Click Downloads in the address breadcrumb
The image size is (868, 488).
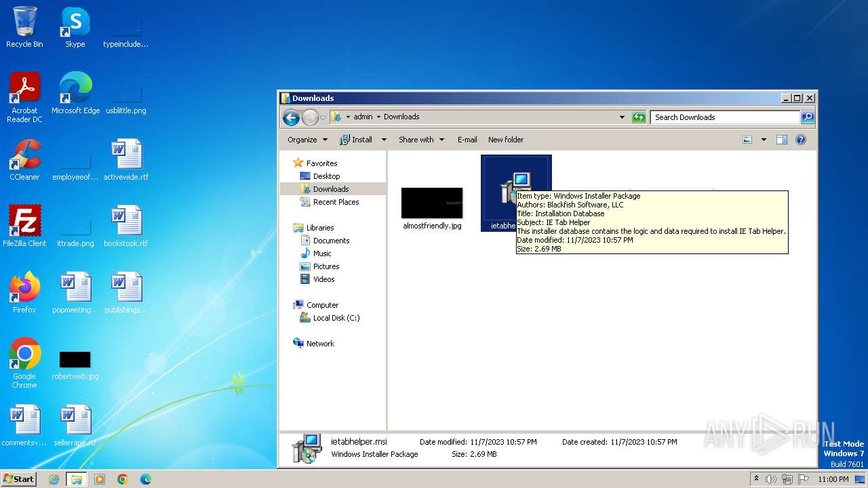tap(401, 117)
